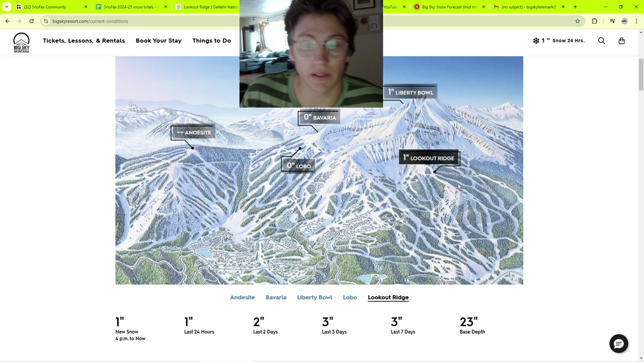Open a new browser tab
644x362 pixels.
point(575,7)
